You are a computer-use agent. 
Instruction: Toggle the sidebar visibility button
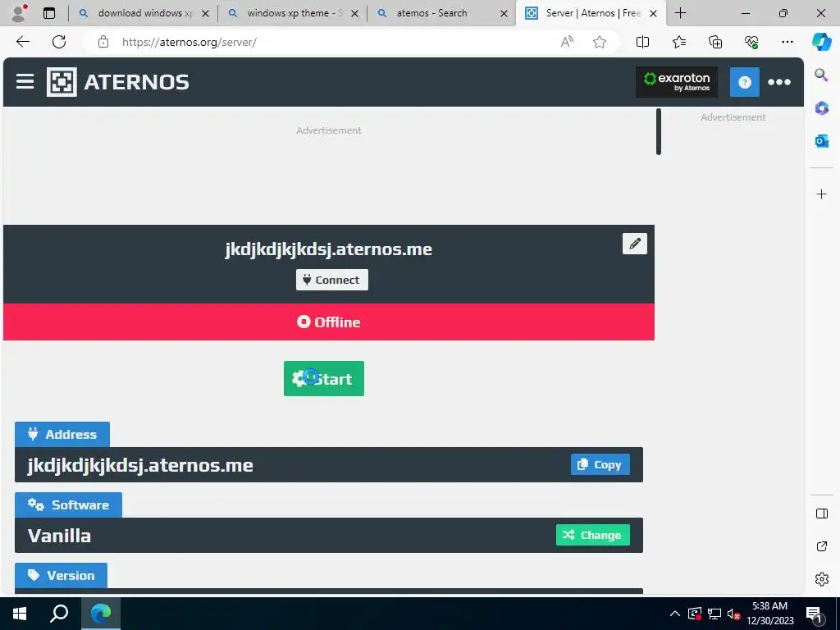coord(822,514)
